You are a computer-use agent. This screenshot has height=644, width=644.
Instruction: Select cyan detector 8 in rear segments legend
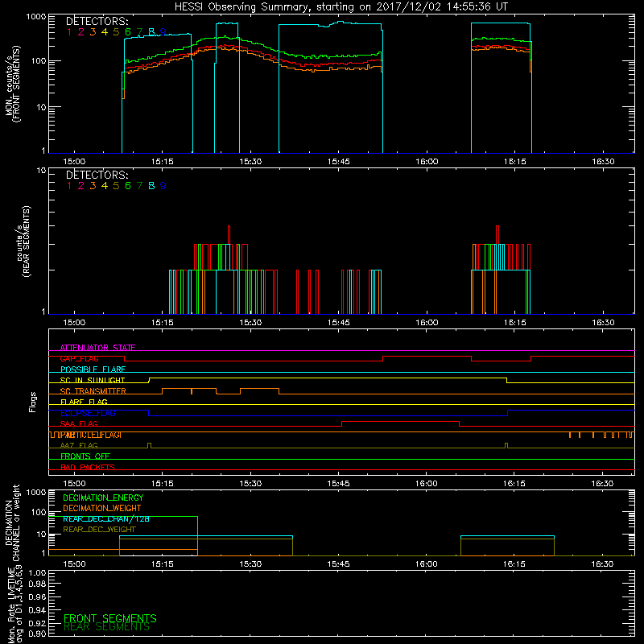[x=151, y=186]
